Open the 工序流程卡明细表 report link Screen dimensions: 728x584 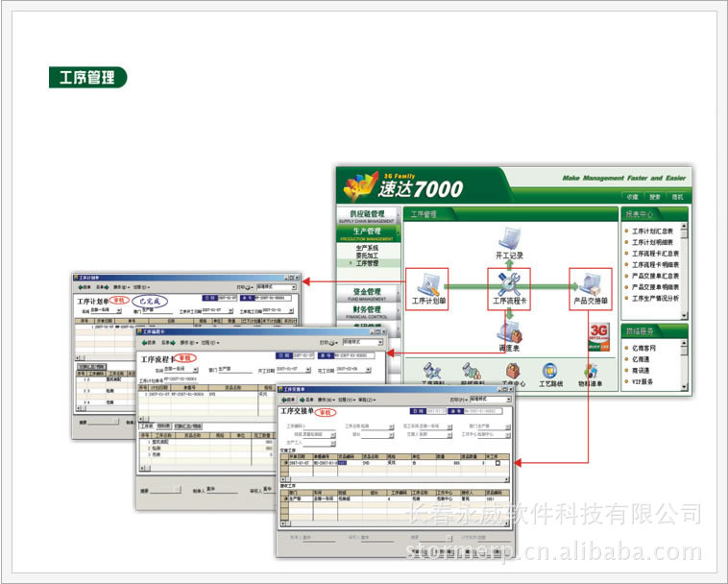tap(655, 264)
